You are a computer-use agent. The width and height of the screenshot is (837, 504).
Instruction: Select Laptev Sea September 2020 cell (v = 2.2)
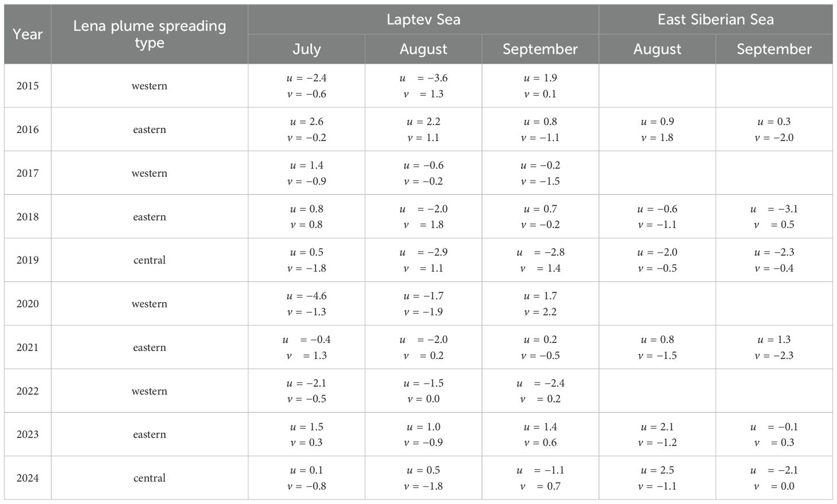click(540, 304)
